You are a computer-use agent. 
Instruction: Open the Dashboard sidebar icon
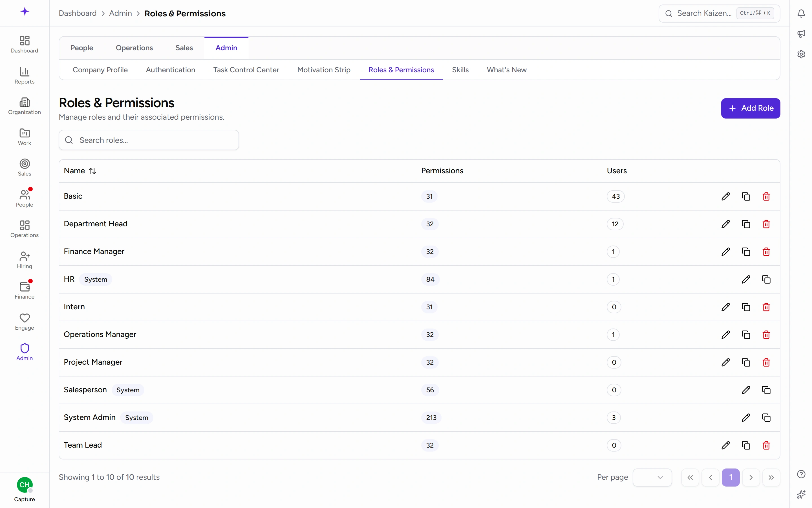25,44
